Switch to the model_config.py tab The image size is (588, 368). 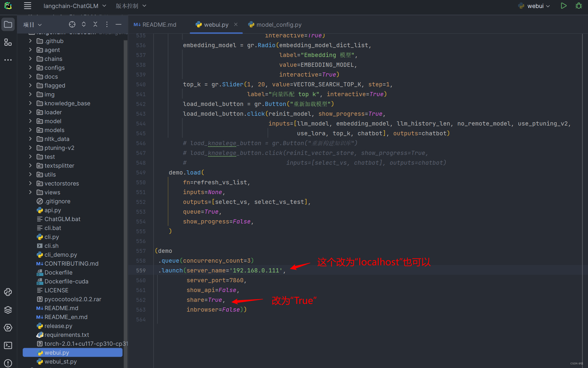point(275,25)
